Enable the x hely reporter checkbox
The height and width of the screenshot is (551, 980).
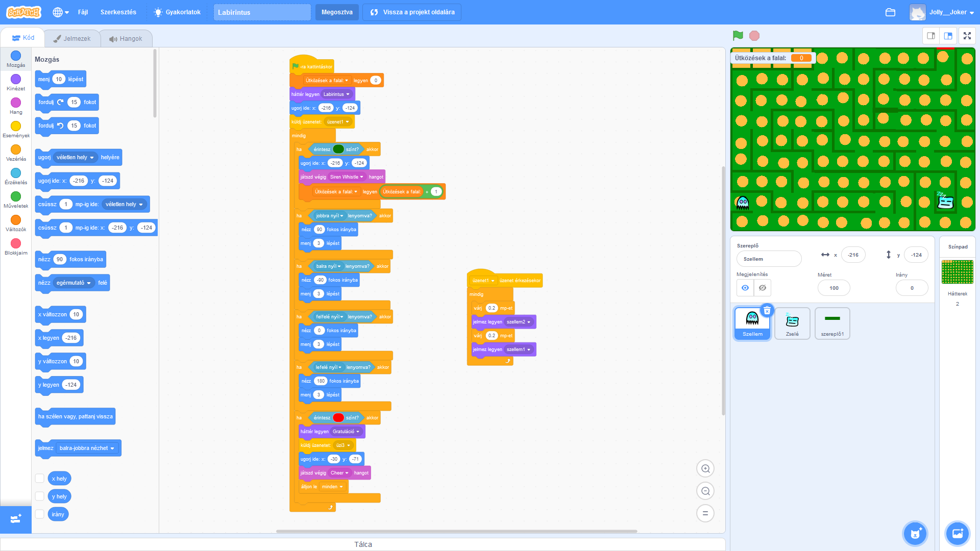coord(39,478)
